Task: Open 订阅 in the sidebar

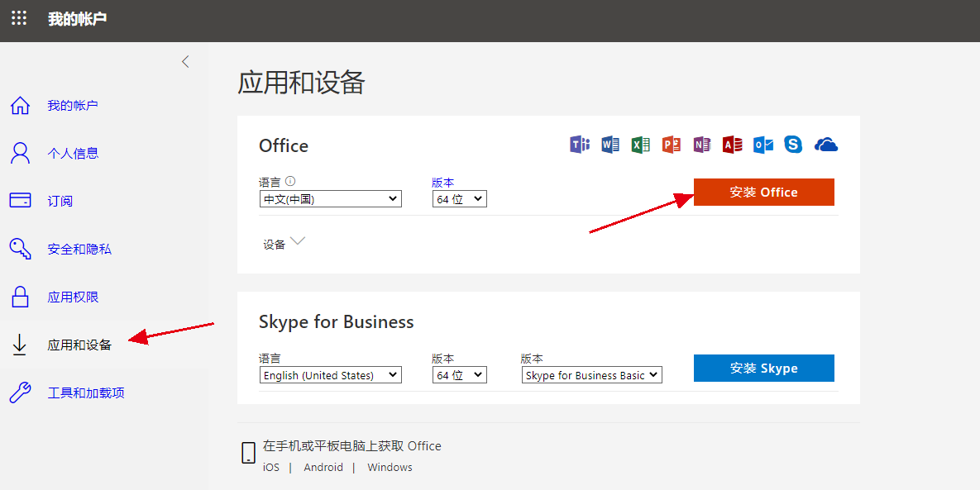Action: click(60, 201)
